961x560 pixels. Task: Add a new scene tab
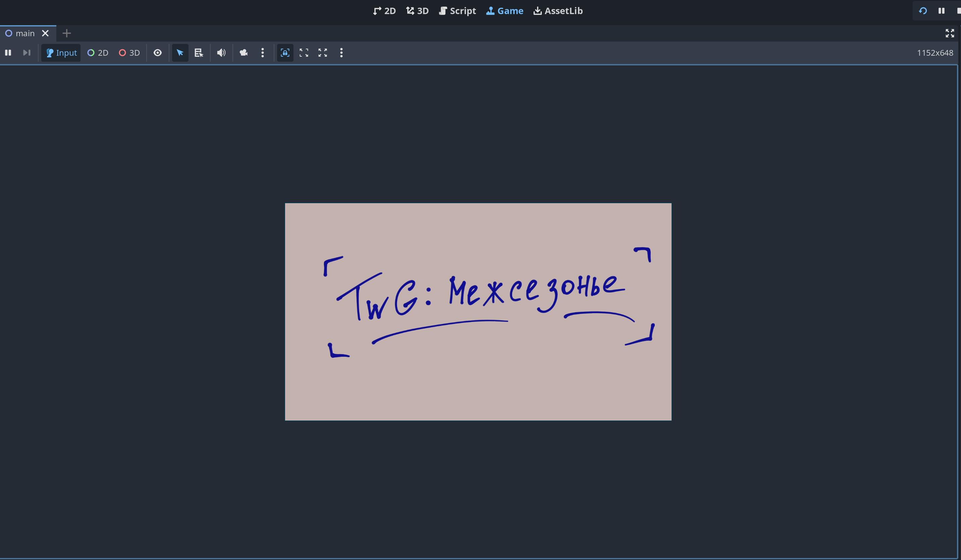(67, 33)
